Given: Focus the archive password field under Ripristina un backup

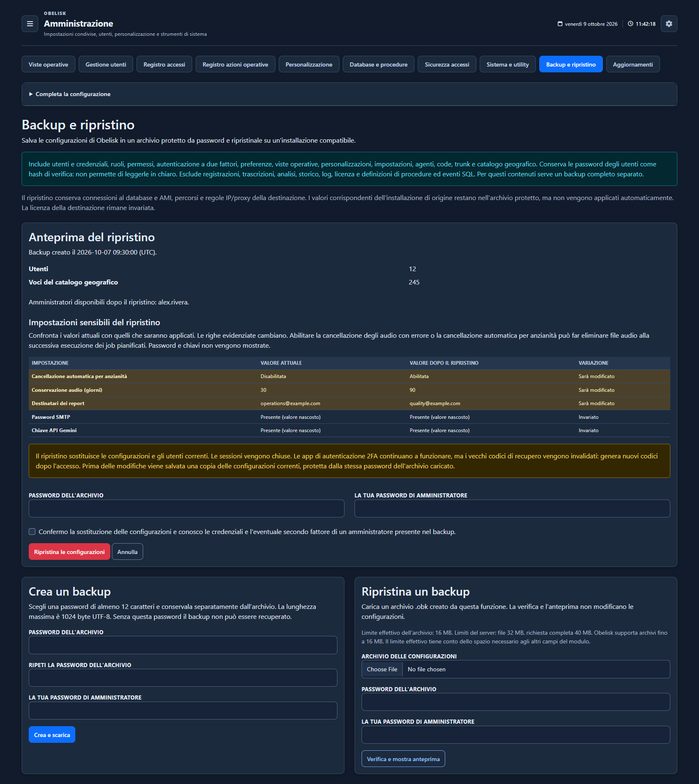Looking at the screenshot, I should 516,702.
